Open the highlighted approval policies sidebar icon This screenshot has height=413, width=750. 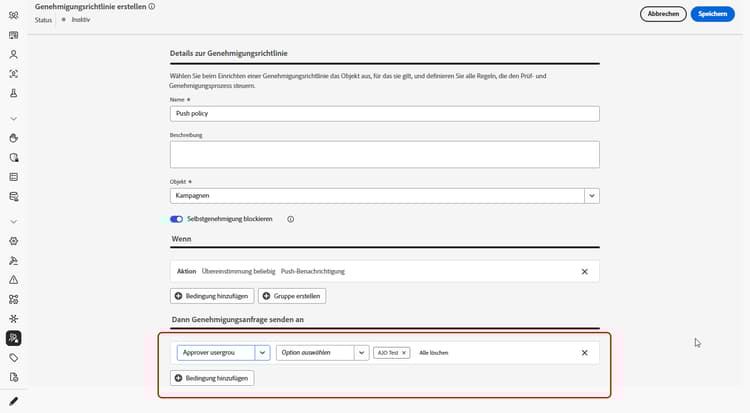13,338
